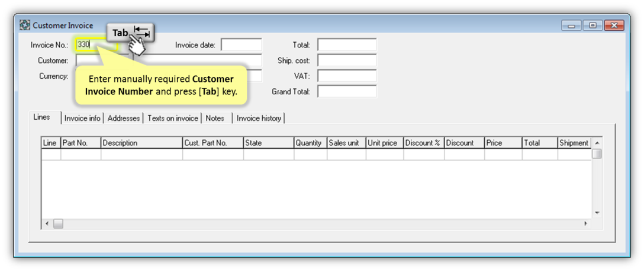Click first row Description cell
The image size is (644, 271).
point(141,154)
